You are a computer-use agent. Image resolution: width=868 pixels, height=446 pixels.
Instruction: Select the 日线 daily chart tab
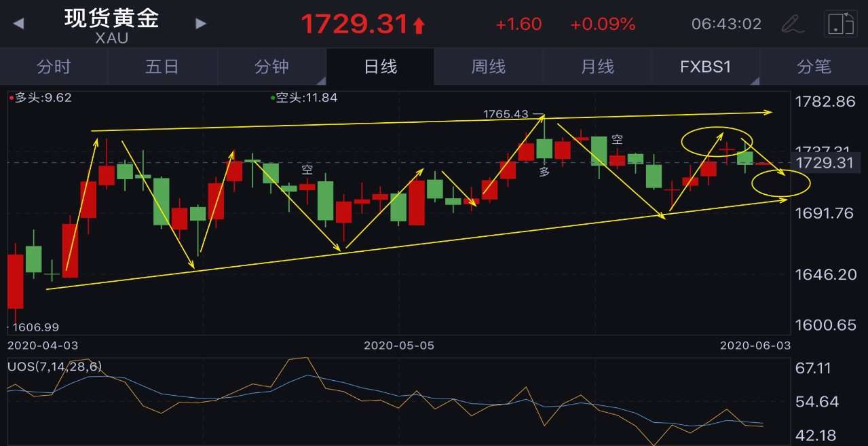click(x=380, y=67)
